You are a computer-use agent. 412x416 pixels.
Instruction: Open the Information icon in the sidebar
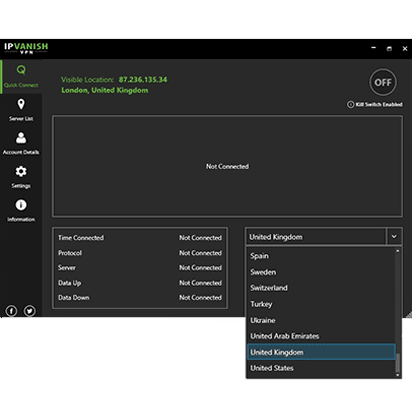pyautogui.click(x=21, y=205)
